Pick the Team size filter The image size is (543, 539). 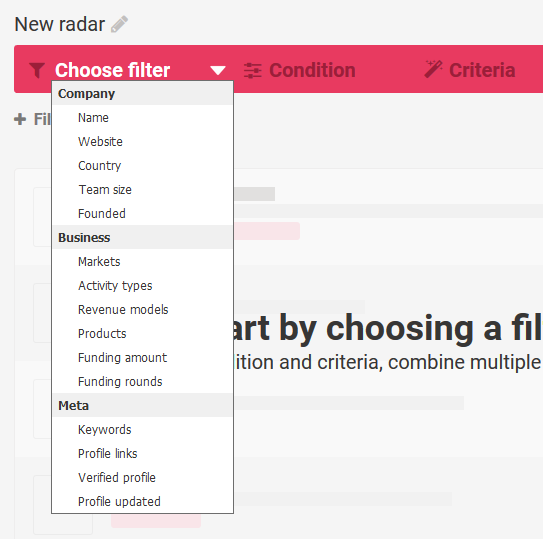(x=142, y=189)
